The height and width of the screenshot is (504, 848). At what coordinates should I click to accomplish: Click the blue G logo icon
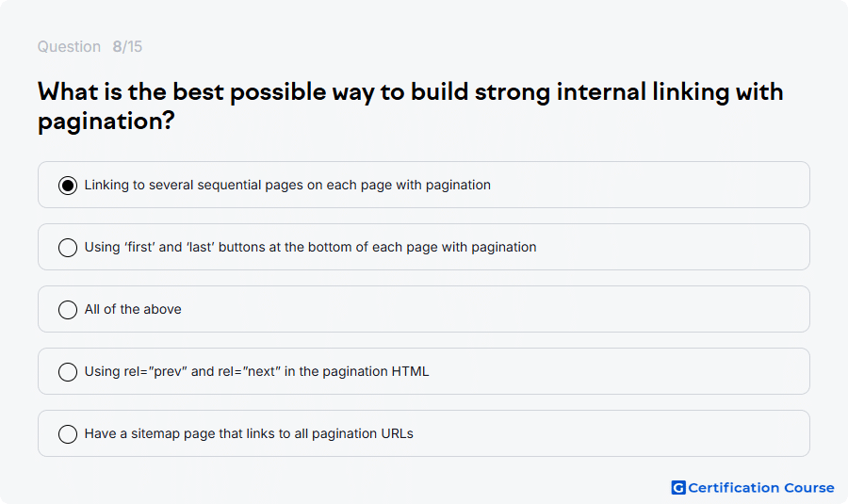click(678, 488)
